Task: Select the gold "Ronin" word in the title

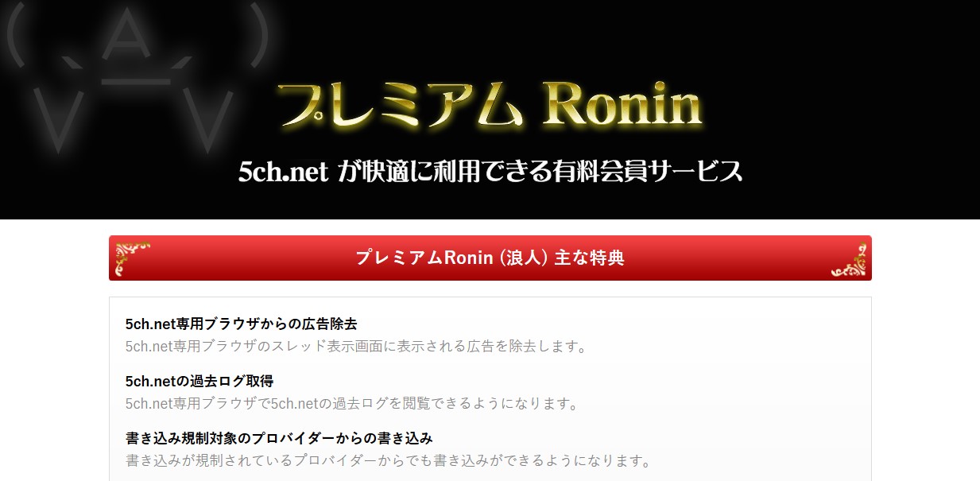Action: [x=622, y=106]
